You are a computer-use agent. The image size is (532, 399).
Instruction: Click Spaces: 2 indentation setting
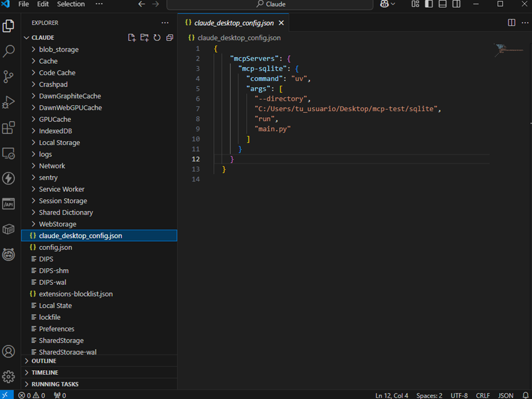[x=429, y=395]
